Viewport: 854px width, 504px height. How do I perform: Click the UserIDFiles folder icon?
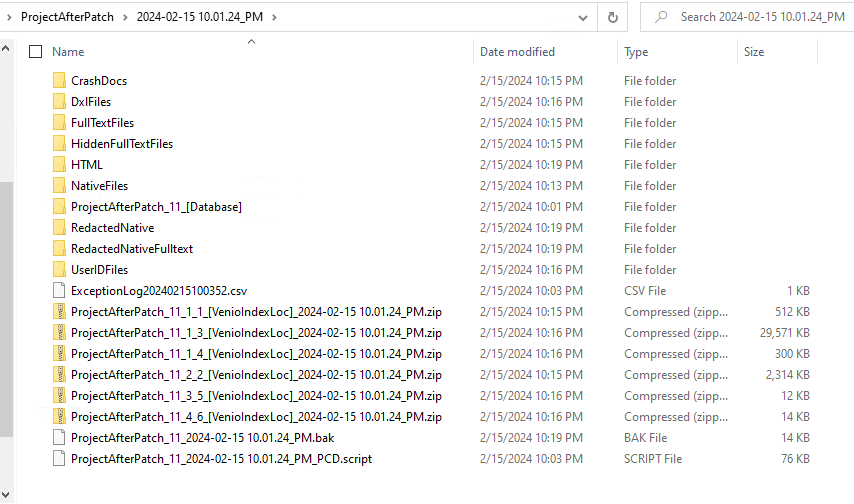(59, 270)
